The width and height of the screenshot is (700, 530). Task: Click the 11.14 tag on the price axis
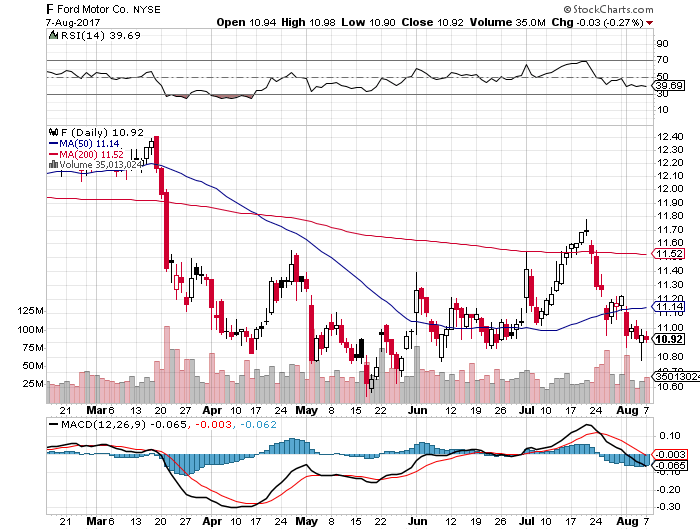click(670, 306)
